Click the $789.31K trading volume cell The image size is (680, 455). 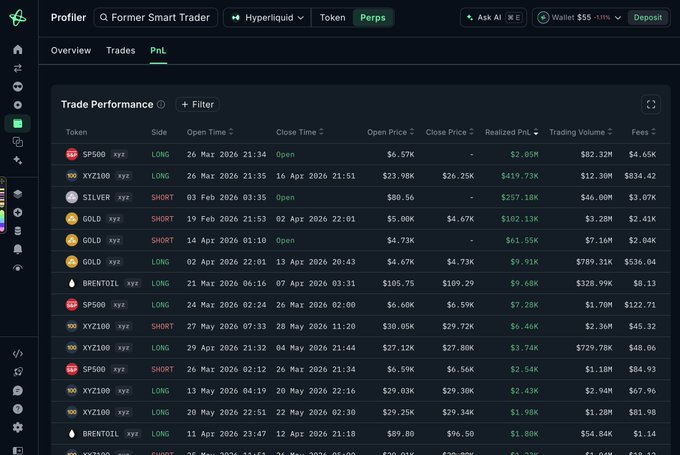coord(594,262)
